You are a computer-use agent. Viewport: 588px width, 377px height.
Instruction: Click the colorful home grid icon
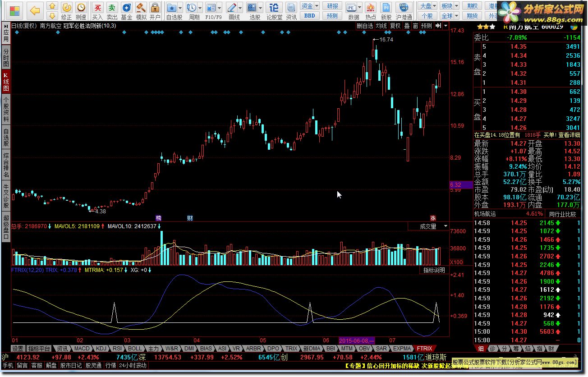coord(14,10)
